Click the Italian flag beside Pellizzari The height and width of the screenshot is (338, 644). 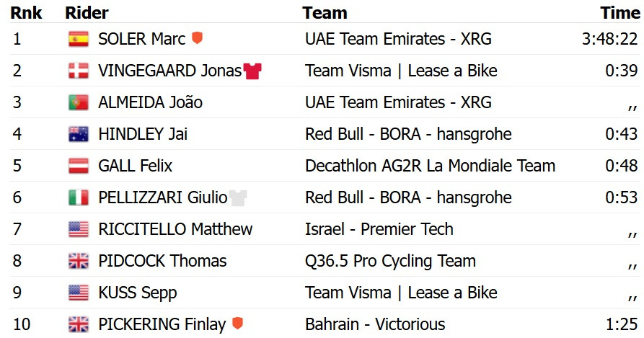78,198
